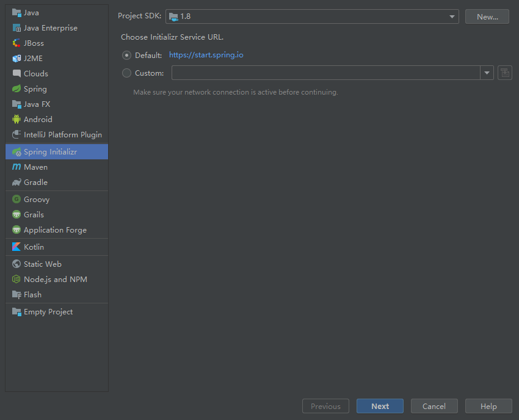Click the Next button
This screenshot has width=519, height=420.
click(x=380, y=406)
